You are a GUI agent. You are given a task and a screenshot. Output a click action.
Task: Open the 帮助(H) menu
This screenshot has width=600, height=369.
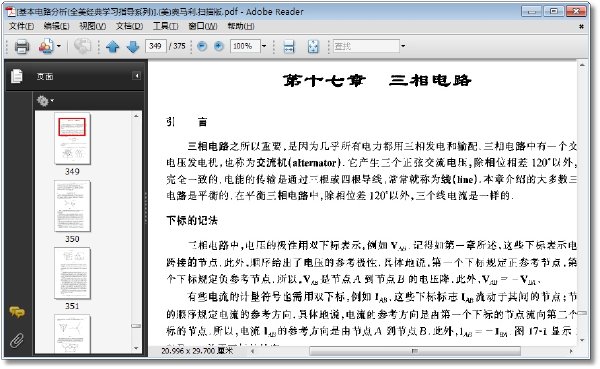pos(241,26)
